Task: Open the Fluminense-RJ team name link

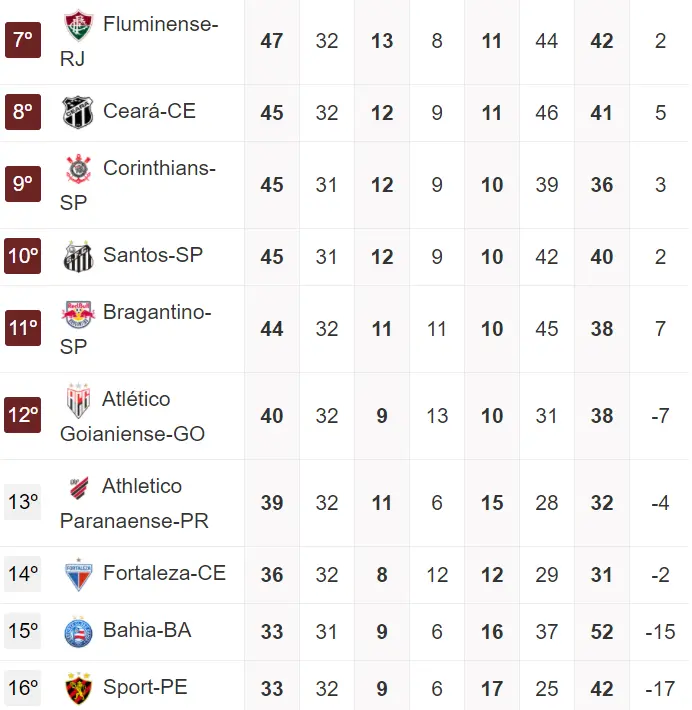Action: tap(160, 23)
